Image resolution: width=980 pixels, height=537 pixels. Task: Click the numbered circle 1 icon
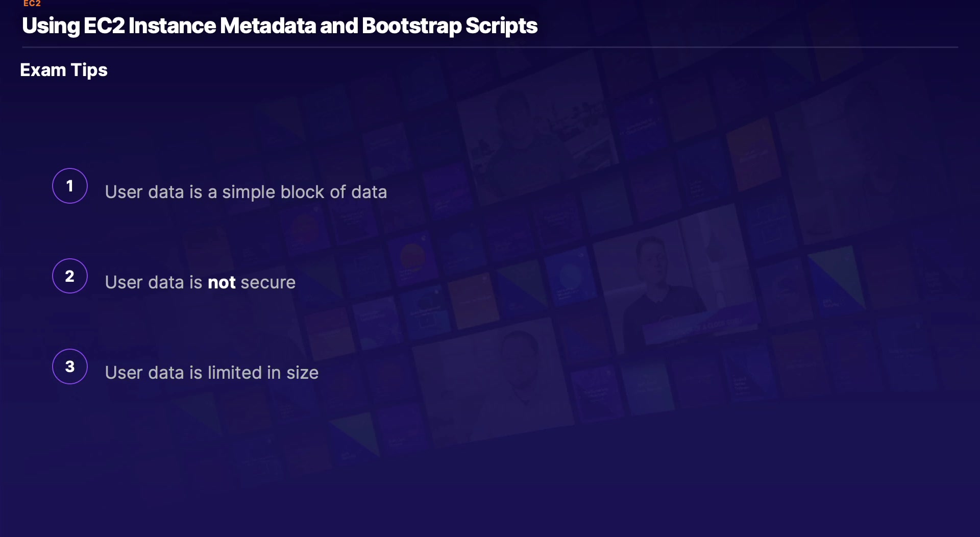(x=70, y=186)
